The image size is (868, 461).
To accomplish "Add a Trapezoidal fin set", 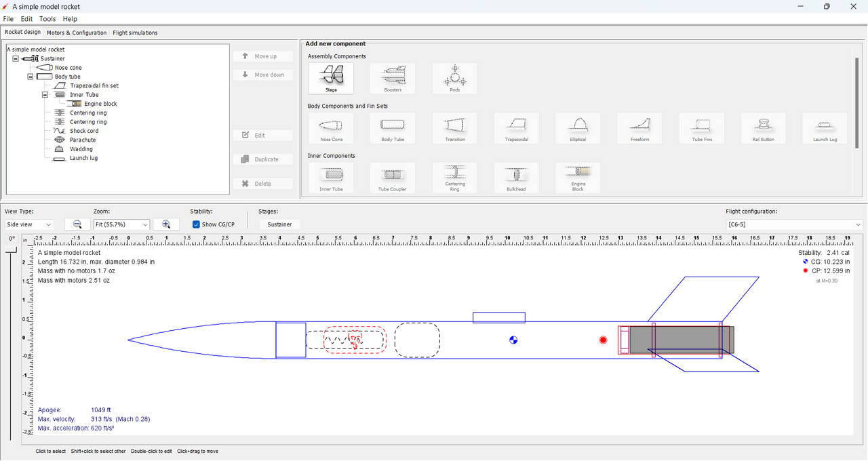I will [x=516, y=128].
